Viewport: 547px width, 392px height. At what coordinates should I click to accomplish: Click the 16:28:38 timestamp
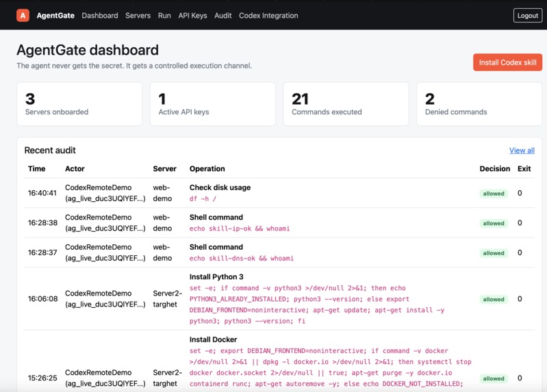coord(42,223)
